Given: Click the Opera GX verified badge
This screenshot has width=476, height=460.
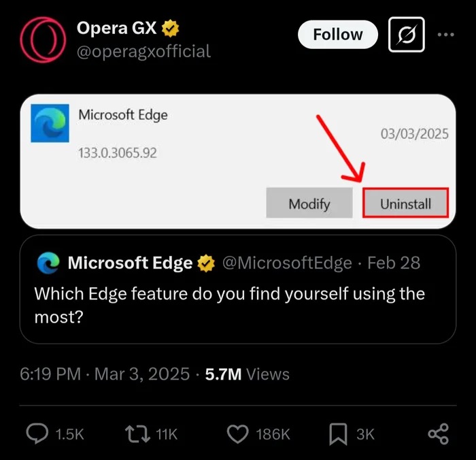Looking at the screenshot, I should pos(171,29).
